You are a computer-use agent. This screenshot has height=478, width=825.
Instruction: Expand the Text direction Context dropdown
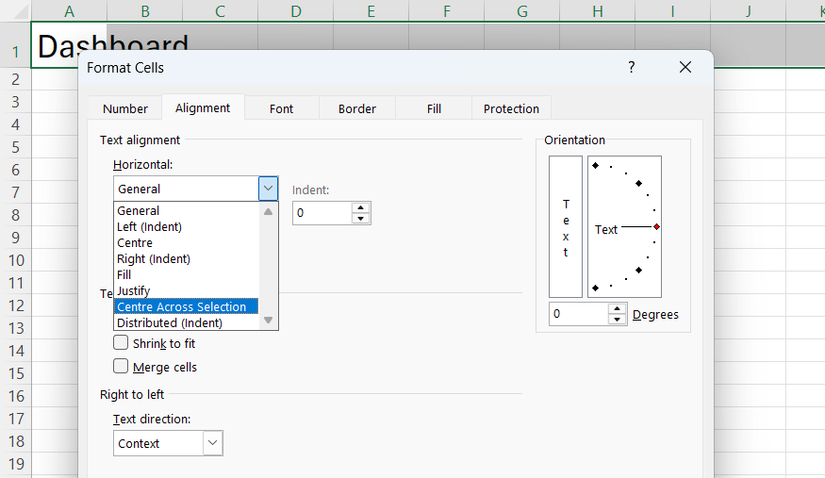click(212, 443)
